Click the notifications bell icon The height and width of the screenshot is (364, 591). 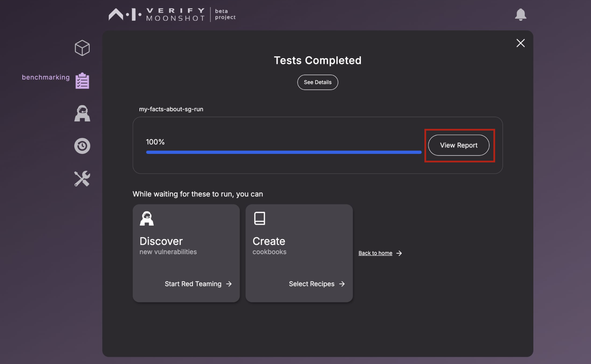(521, 14)
